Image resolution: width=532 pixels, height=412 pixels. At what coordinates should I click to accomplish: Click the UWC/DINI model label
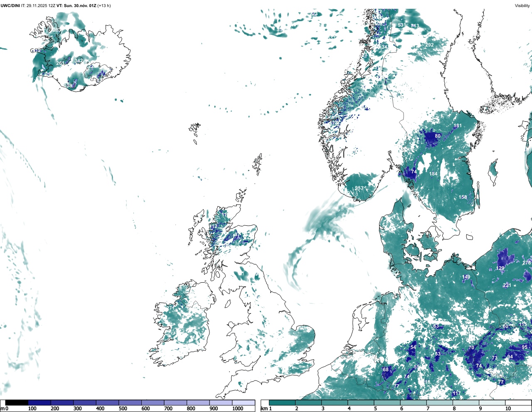tap(10, 5)
